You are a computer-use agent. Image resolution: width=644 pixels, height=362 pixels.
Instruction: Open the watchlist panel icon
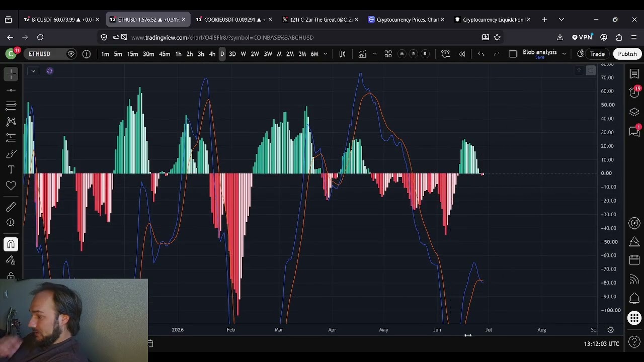(x=634, y=74)
